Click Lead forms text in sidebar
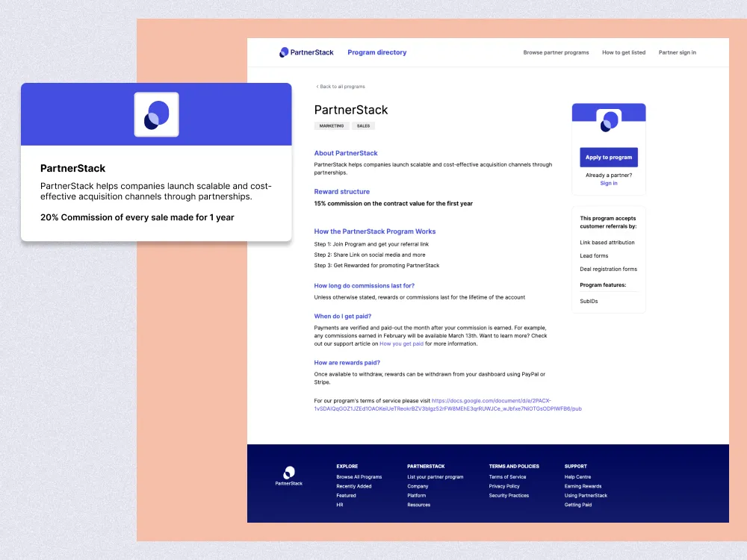 pyautogui.click(x=594, y=255)
